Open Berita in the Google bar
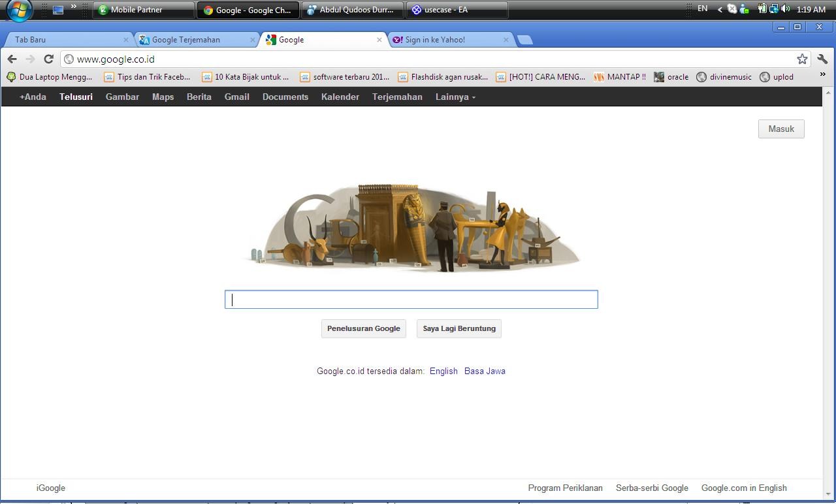The height and width of the screenshot is (504, 836). [x=199, y=97]
